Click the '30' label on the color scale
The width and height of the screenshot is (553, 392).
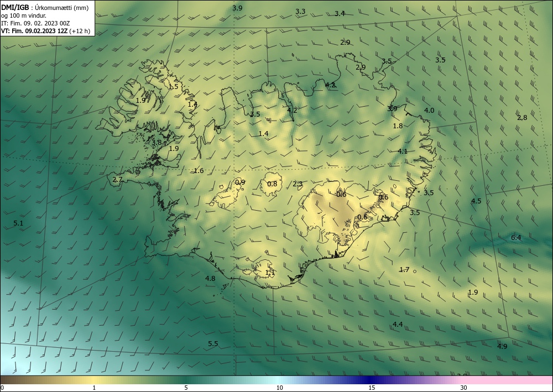(x=464, y=388)
